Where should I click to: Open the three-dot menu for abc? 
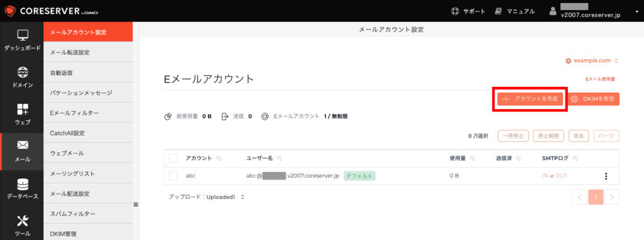coord(606,176)
